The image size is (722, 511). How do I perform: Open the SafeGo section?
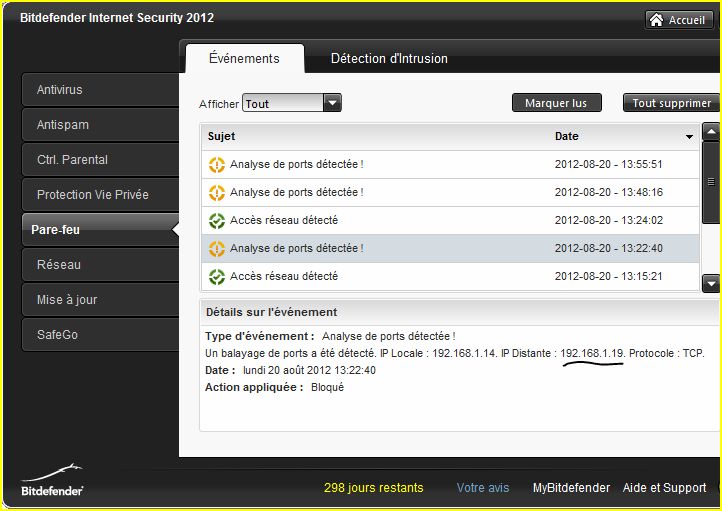(x=100, y=335)
